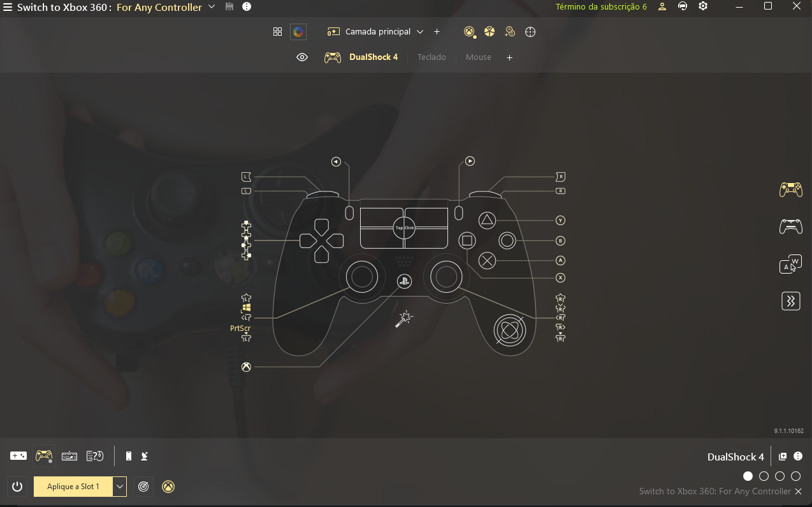This screenshot has height=507, width=812.
Task: Save config with the floppy disk icon
Action: tap(229, 7)
